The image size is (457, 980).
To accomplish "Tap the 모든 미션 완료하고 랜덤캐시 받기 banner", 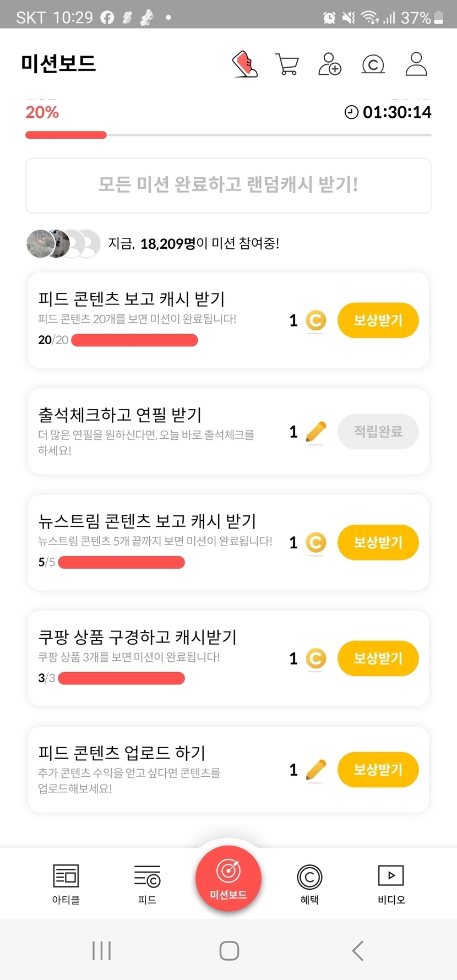I will point(228,186).
